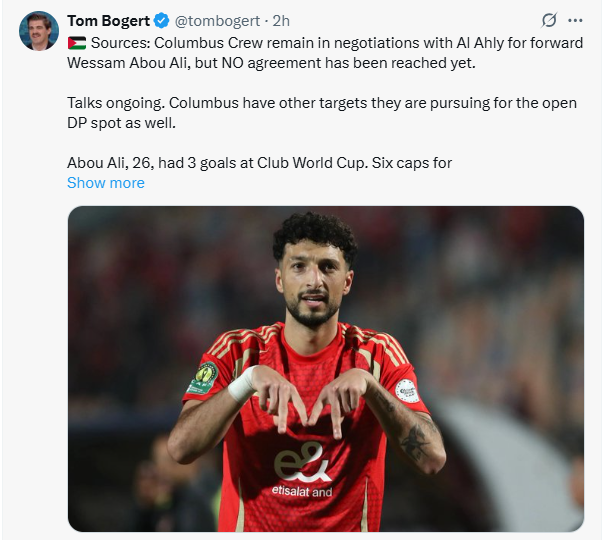The width and height of the screenshot is (604, 540).
Task: Click the Talks ongoing paragraph text
Action: (x=322, y=113)
